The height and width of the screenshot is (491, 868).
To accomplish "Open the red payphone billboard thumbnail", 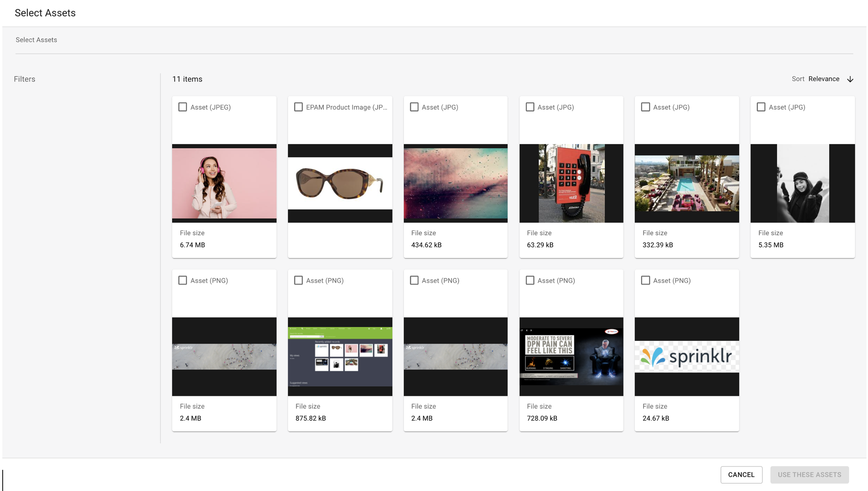I will pyautogui.click(x=571, y=183).
